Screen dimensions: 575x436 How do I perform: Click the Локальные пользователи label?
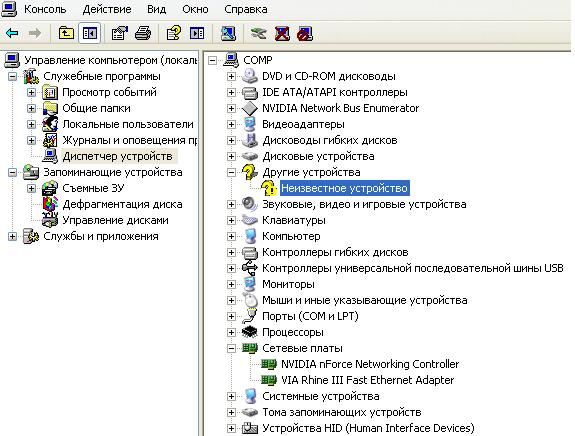click(x=128, y=124)
